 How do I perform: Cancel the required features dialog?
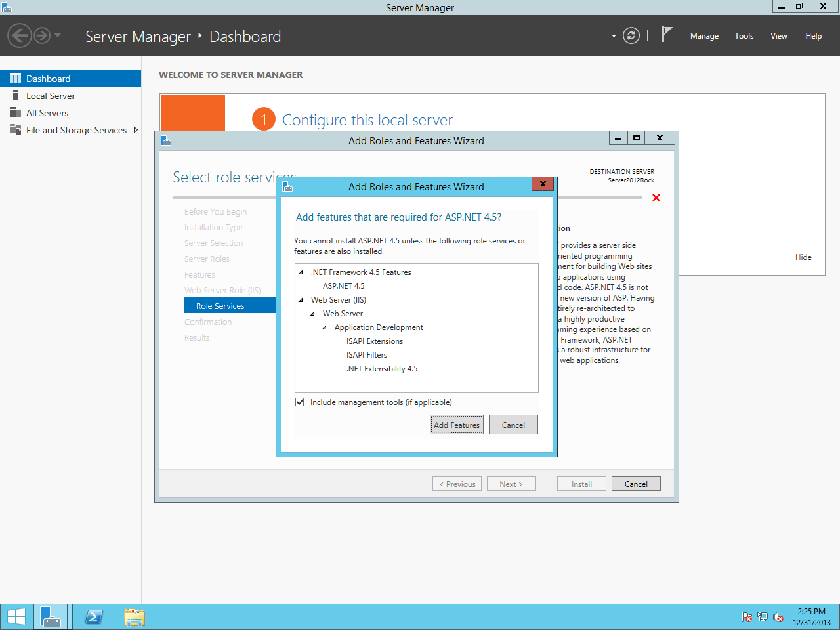(513, 425)
